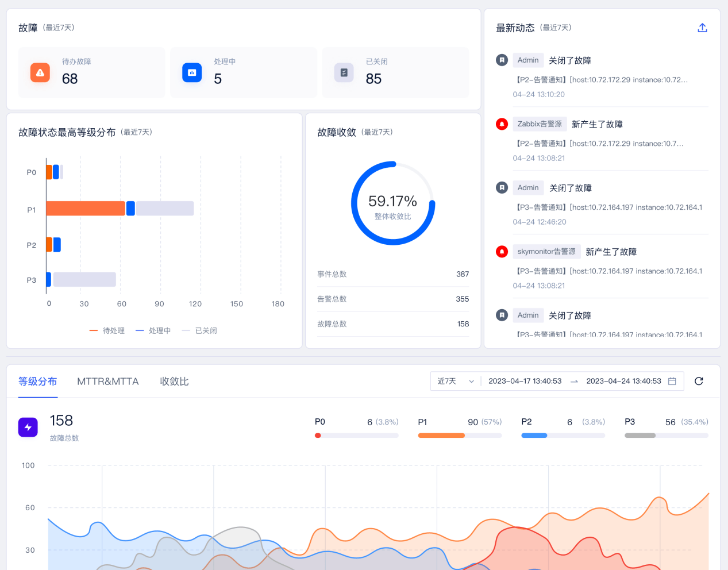
Task: Click the end date 2023-04-24 13:40:53 field
Action: (623, 381)
